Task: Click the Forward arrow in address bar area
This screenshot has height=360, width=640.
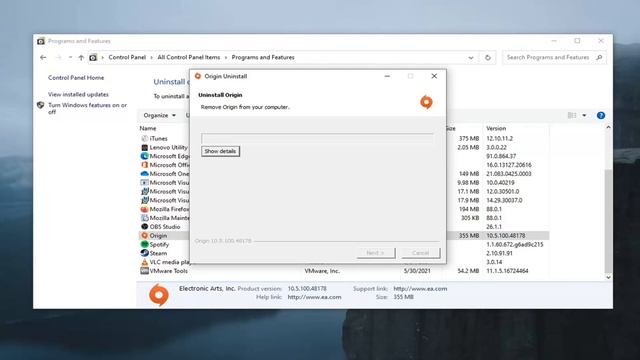Action: [58, 58]
